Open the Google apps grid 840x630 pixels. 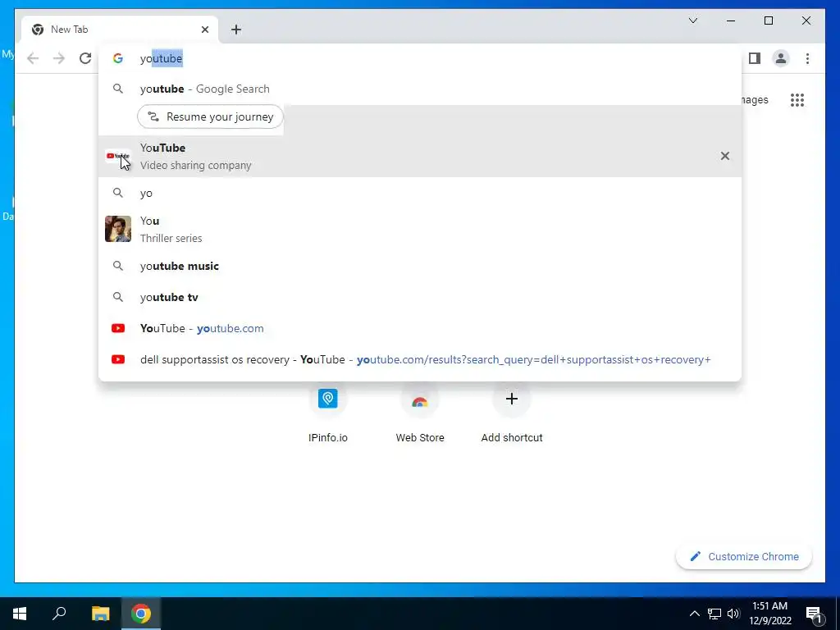click(797, 99)
